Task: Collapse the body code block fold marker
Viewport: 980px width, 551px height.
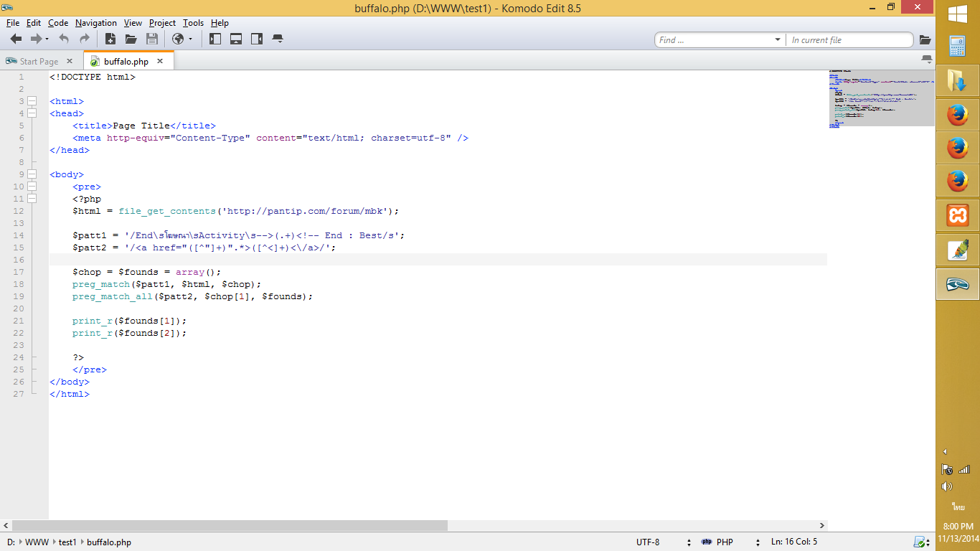Action: [x=31, y=174]
